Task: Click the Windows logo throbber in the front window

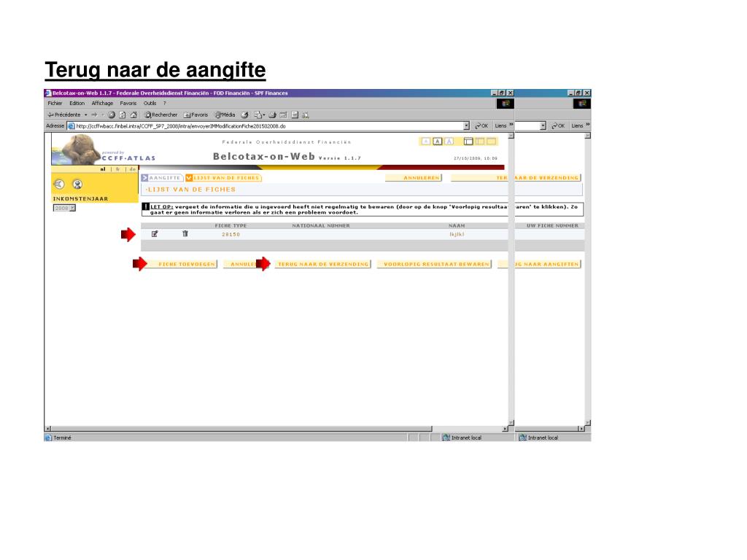Action: tap(506, 104)
